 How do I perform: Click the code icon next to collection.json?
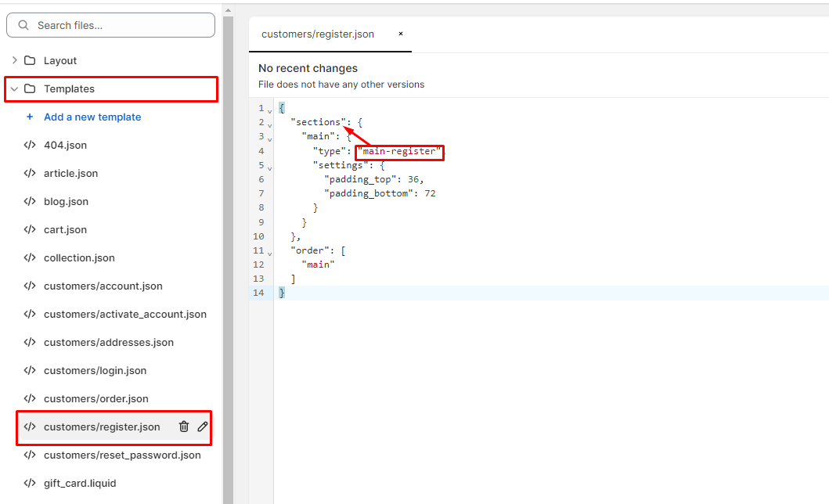coord(30,257)
